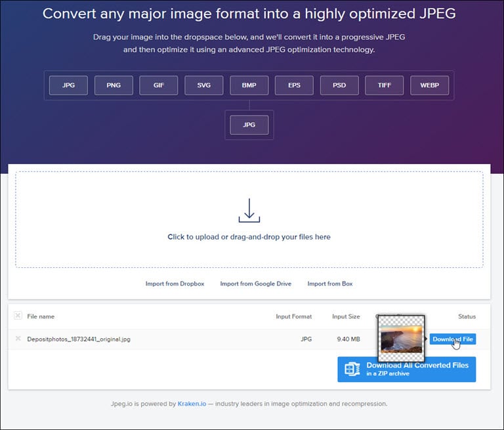504x430 pixels.
Task: Open the Kraken.io link
Action: tap(192, 404)
